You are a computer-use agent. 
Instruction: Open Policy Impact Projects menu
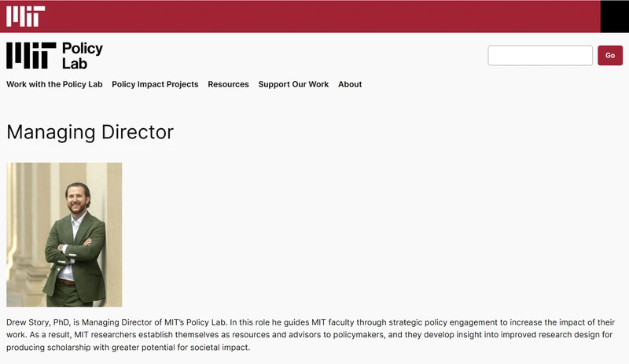(x=155, y=84)
